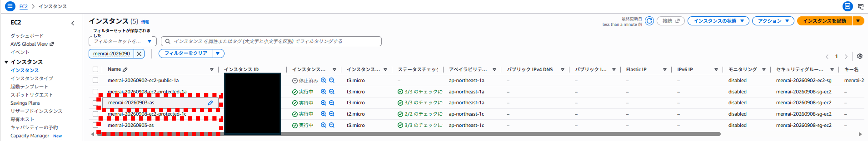Open Capacity Manager in sidebar
This screenshot has width=868, height=141.
tap(30, 136)
